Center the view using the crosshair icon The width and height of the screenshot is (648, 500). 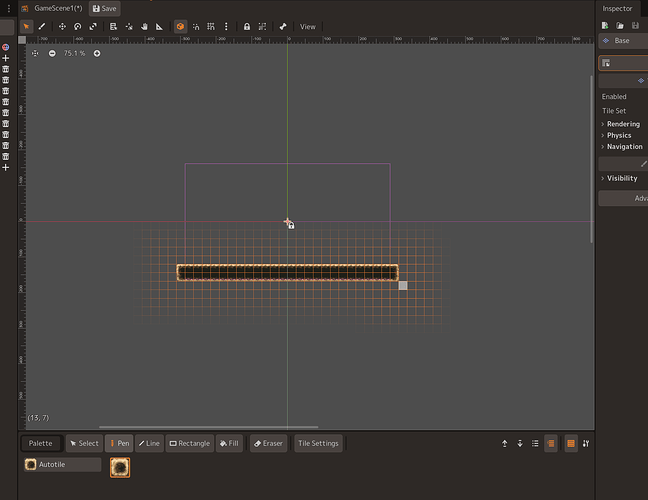click(35, 53)
